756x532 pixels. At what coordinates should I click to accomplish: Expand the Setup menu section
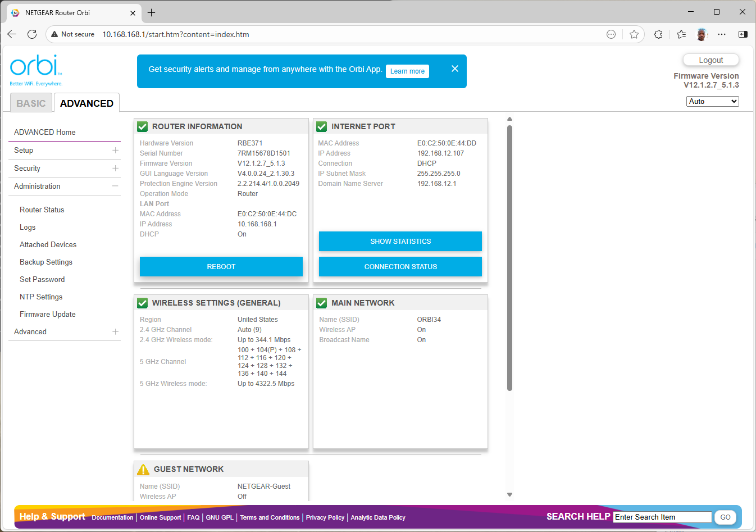(x=115, y=150)
